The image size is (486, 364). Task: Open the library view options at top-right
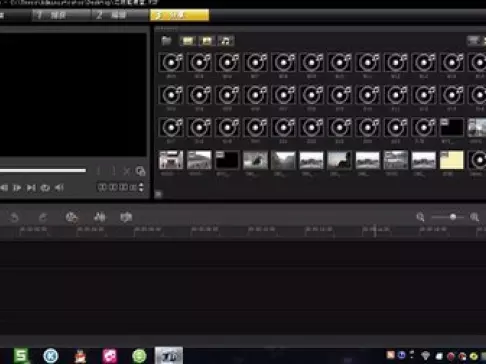coord(474,41)
